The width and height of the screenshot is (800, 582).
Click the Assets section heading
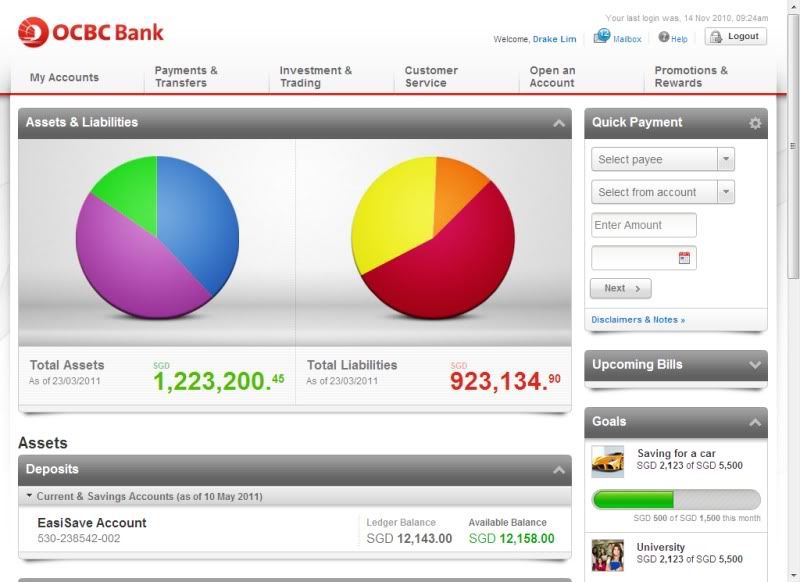(x=43, y=443)
